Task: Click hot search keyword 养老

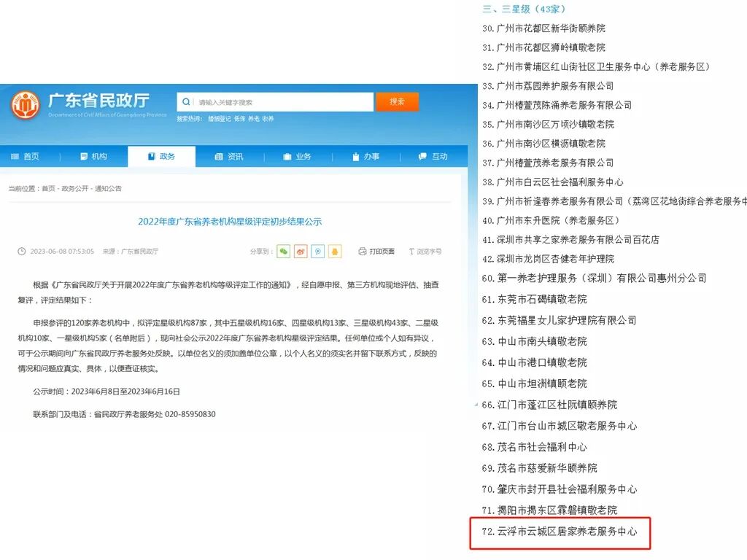Action: point(252,117)
